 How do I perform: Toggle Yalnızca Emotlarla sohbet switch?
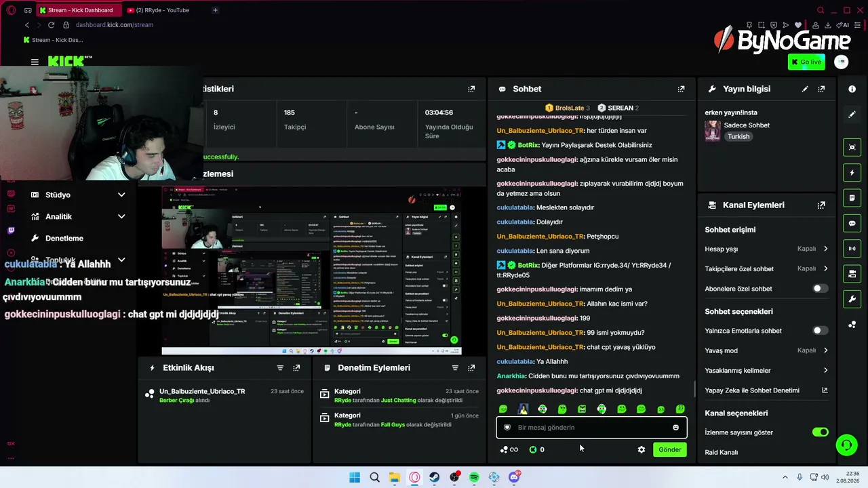coord(821,331)
